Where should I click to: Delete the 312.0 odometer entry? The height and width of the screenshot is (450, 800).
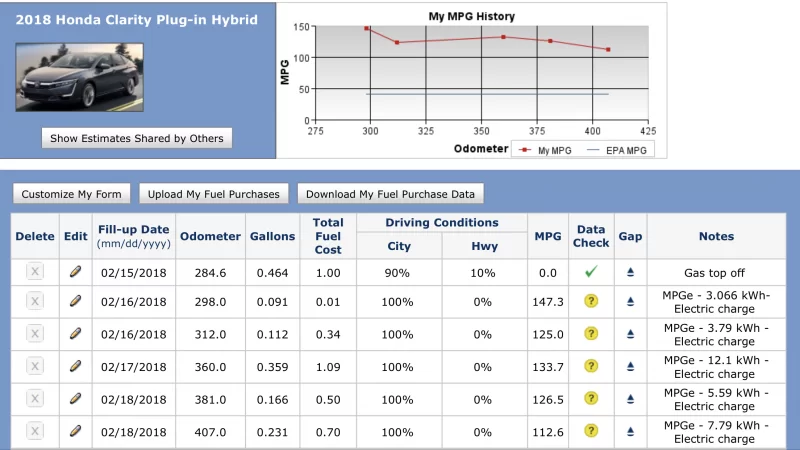tap(35, 334)
